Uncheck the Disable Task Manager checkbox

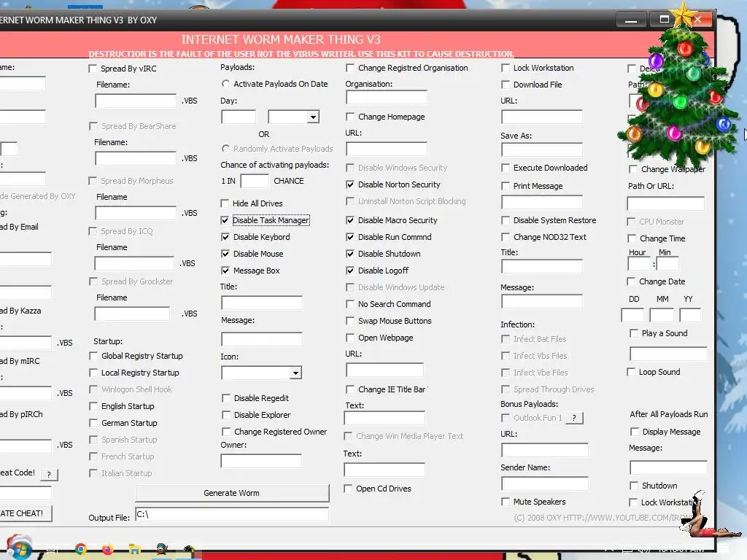225,220
